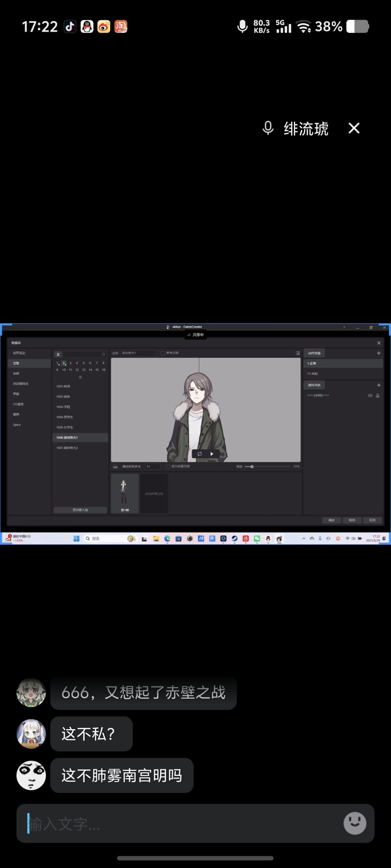Open the 对话框样式 category in the sidebar
391x868 pixels.
pyautogui.click(x=29, y=384)
